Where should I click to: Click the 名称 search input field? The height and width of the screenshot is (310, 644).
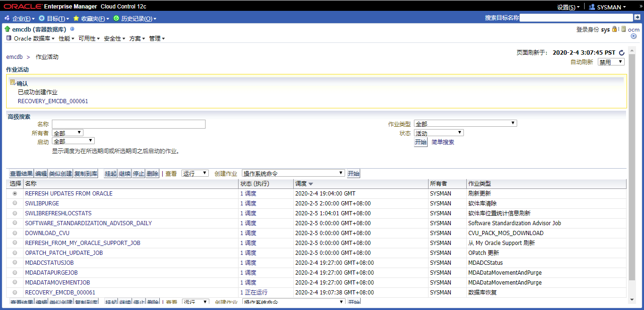(129, 124)
